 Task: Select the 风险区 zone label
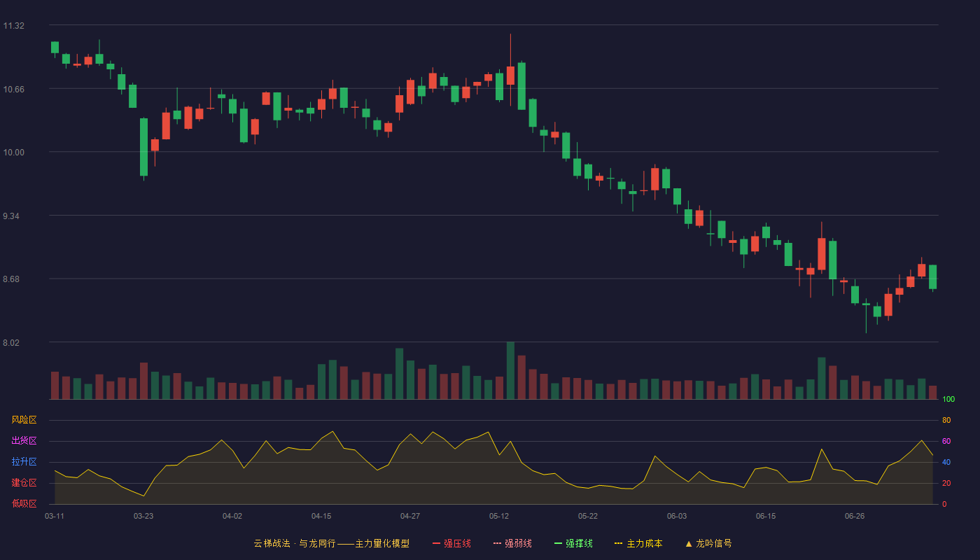pos(24,420)
